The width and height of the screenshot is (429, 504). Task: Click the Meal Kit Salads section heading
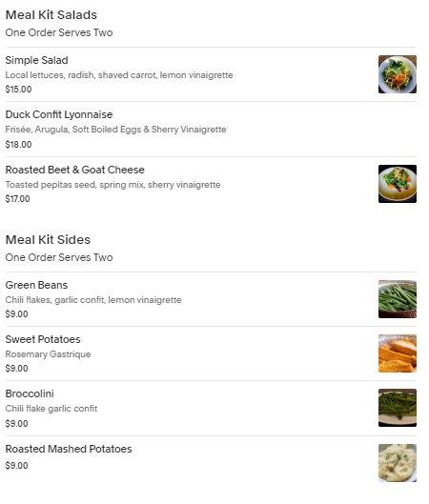pos(51,15)
